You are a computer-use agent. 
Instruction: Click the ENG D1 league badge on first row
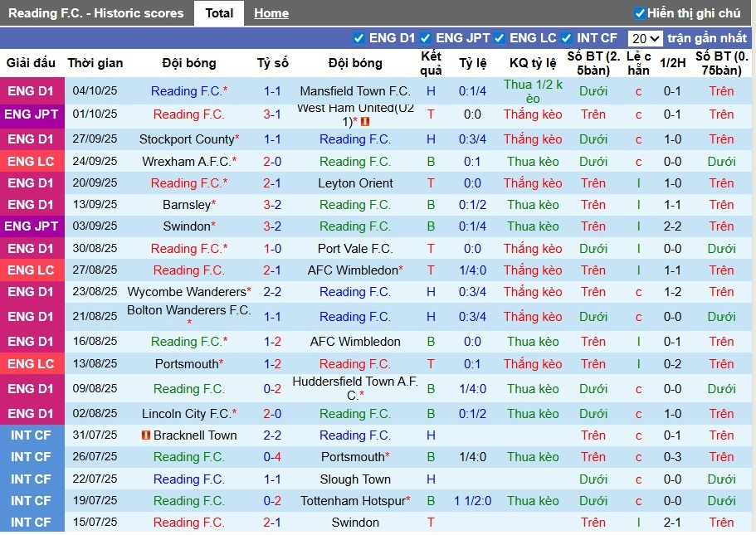[x=32, y=91]
